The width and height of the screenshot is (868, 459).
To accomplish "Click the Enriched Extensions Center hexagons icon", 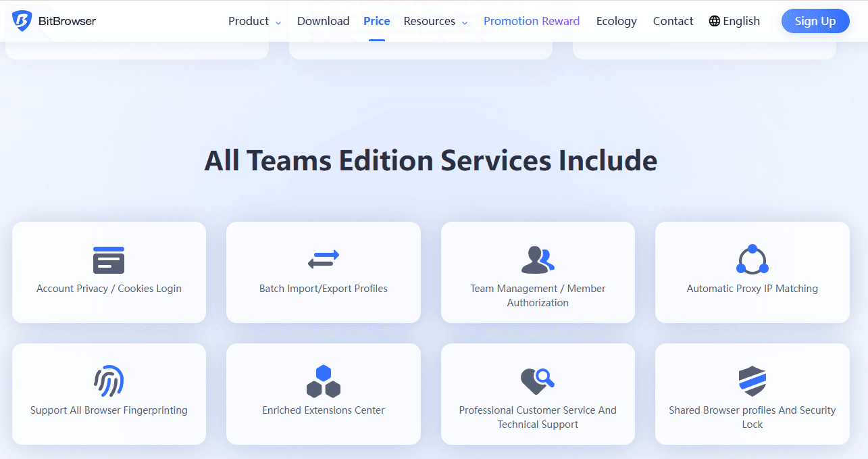I will (323, 381).
